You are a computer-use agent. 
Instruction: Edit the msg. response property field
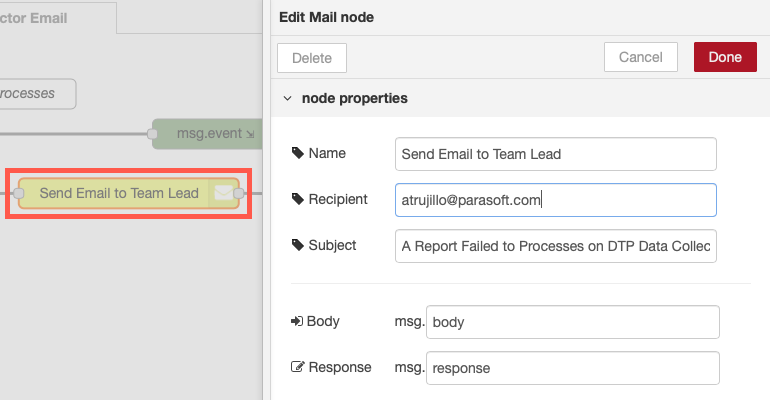tap(573, 368)
